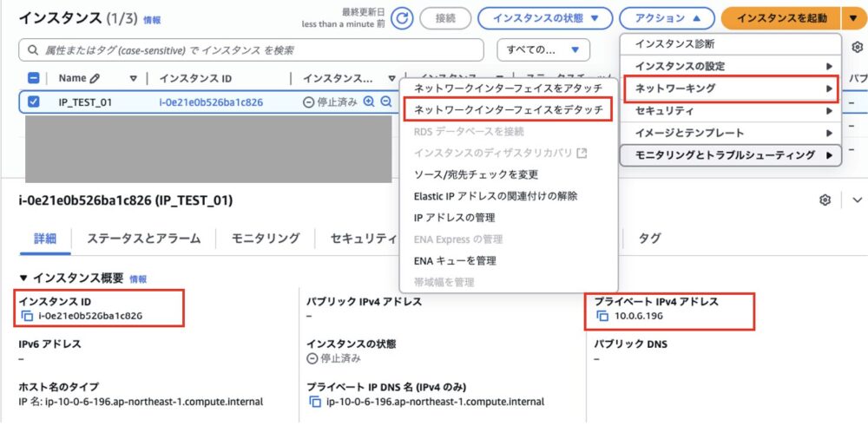This screenshot has height=426, width=868.
Task: Copy the private IPv4 address 10.0.6.196
Action: (x=602, y=315)
